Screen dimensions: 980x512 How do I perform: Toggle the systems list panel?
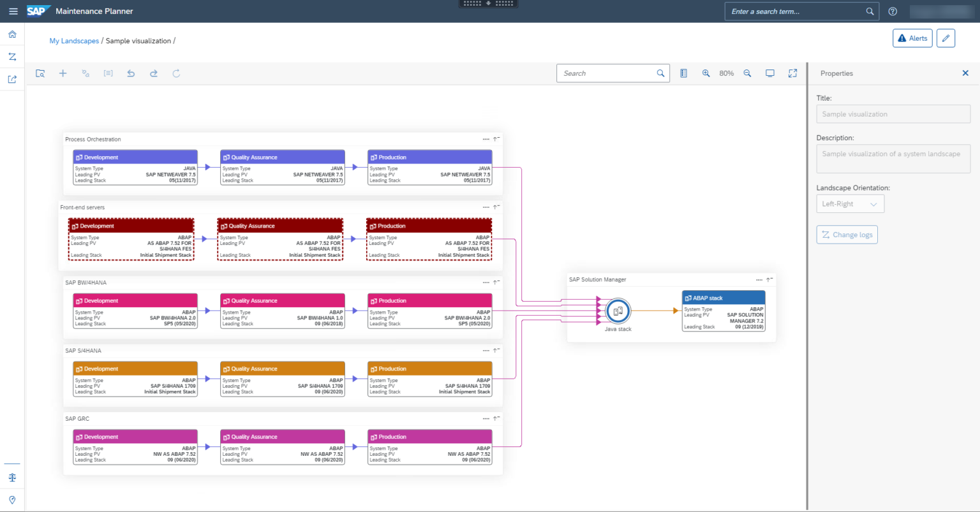(683, 73)
